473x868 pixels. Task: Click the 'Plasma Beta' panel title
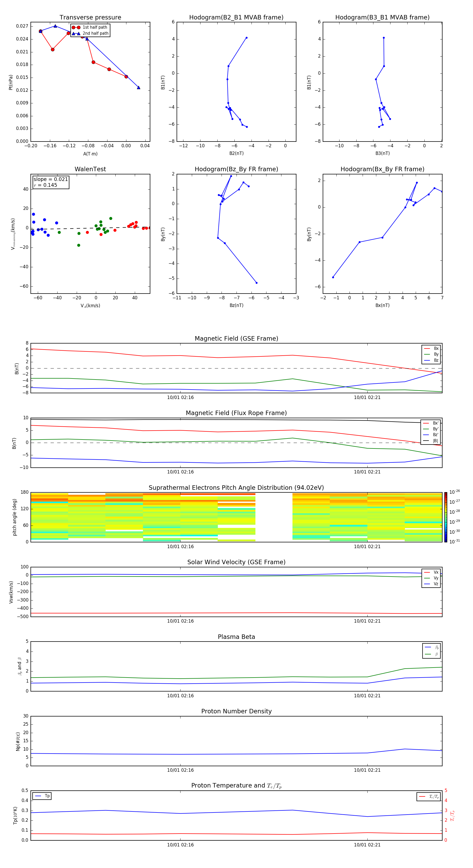[x=236, y=637]
